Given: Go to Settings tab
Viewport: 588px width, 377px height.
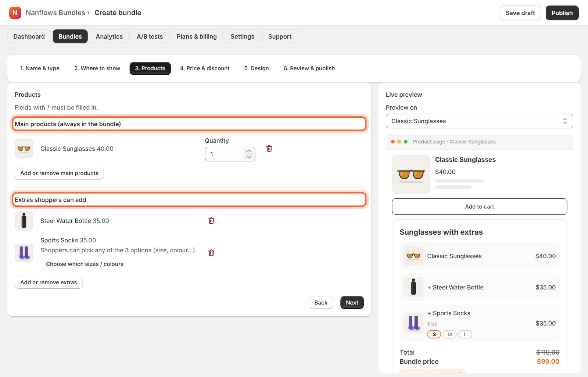Looking at the screenshot, I should [242, 36].
